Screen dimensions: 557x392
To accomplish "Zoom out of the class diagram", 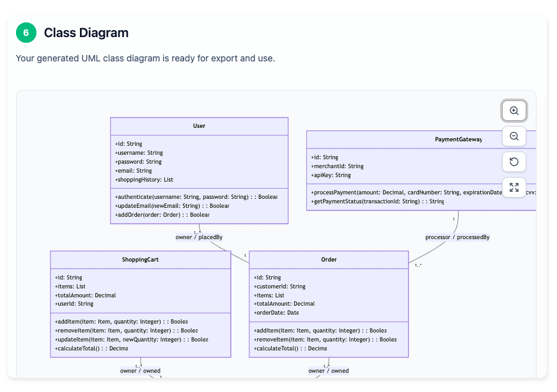I will (514, 136).
